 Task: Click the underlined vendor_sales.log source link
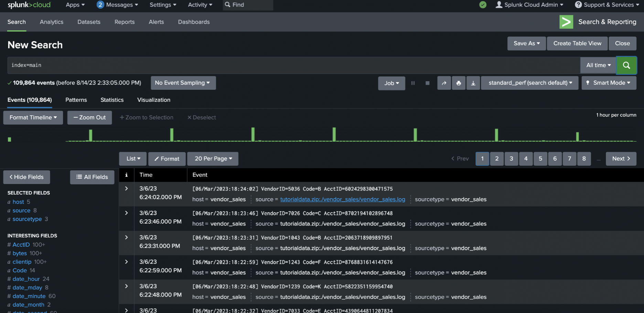coord(343,199)
